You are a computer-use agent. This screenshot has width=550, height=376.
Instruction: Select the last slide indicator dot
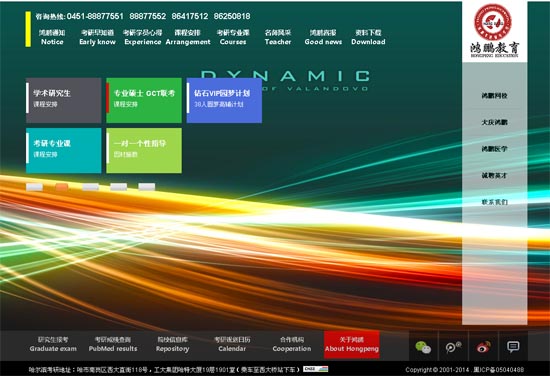pyautogui.click(x=147, y=187)
